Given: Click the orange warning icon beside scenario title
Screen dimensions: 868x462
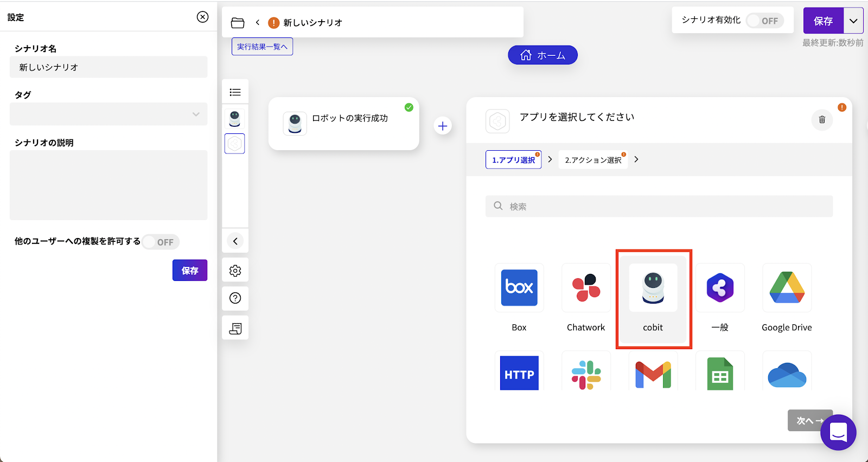Looking at the screenshot, I should click(274, 23).
